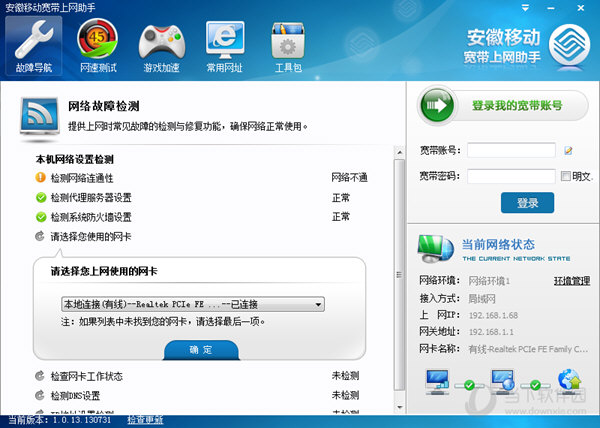Click the 网络环境1 value text

click(489, 281)
